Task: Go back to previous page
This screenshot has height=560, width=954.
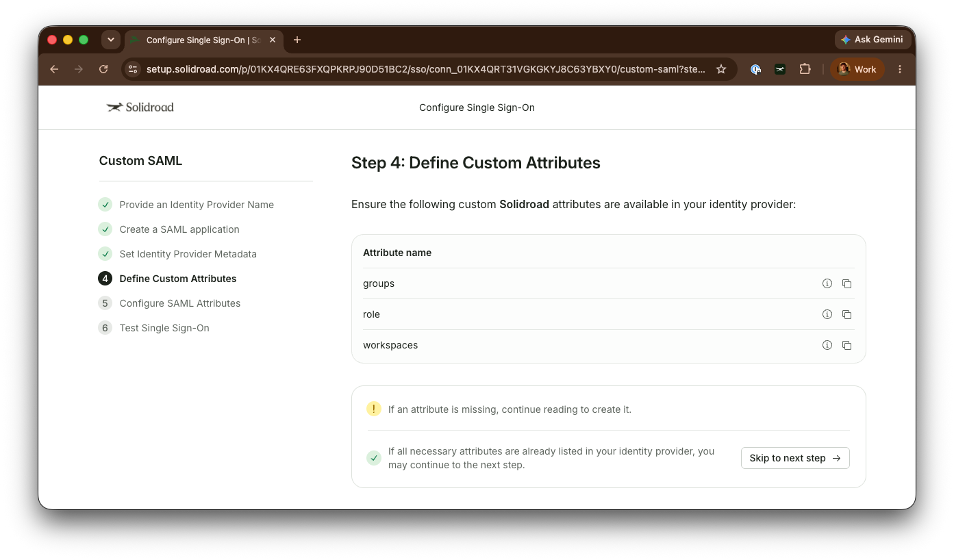Action: click(54, 69)
